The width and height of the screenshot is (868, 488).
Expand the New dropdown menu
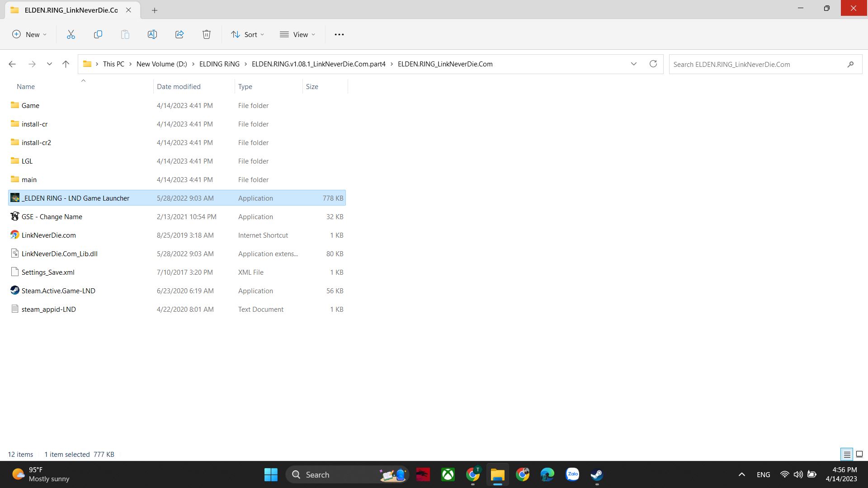pos(29,34)
